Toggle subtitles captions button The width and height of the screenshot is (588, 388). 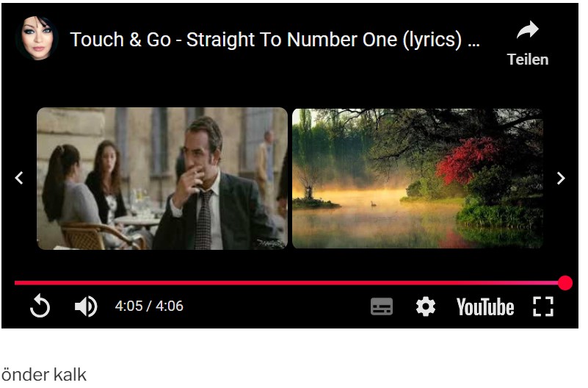click(382, 306)
